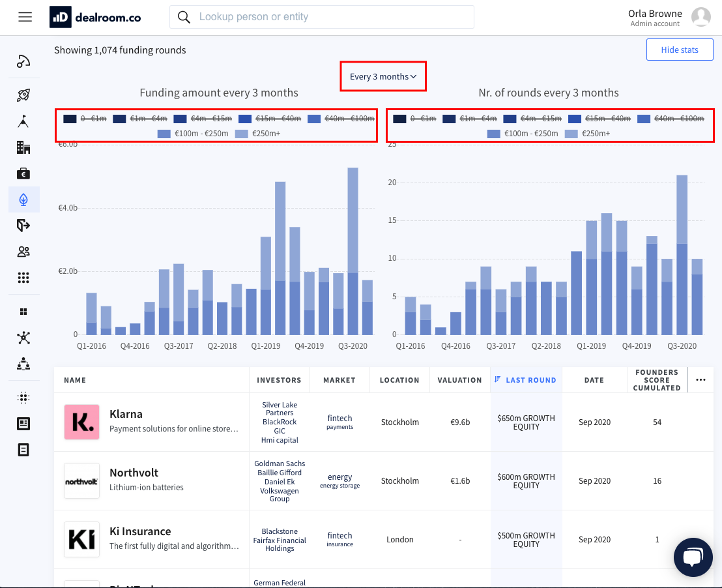This screenshot has width=722, height=588.
Task: Click the Hide stats button
Action: [679, 50]
